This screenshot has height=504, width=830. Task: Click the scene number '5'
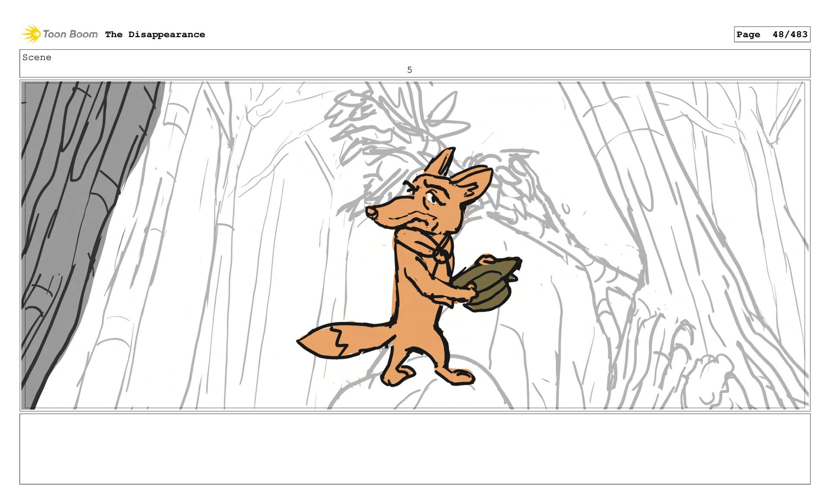coord(409,70)
